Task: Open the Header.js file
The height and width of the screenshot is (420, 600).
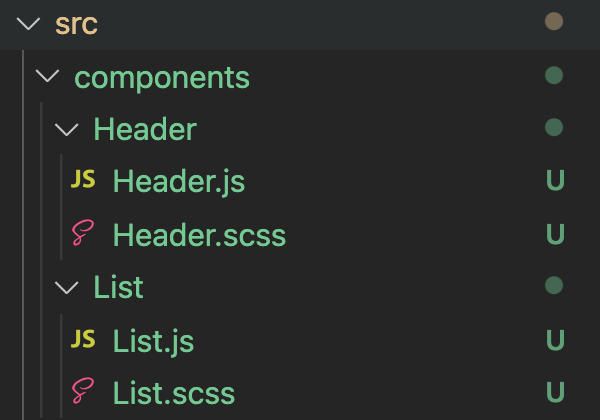Action: click(178, 182)
